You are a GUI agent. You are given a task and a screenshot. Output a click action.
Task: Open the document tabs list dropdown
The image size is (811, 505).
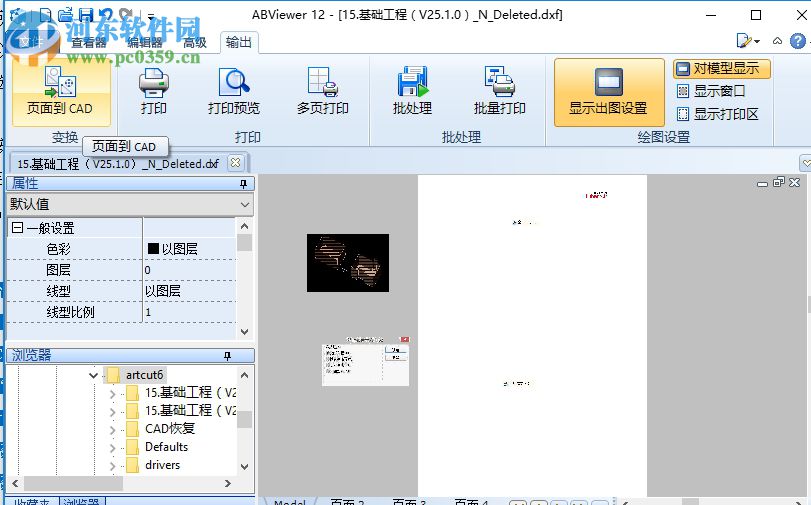[x=805, y=162]
